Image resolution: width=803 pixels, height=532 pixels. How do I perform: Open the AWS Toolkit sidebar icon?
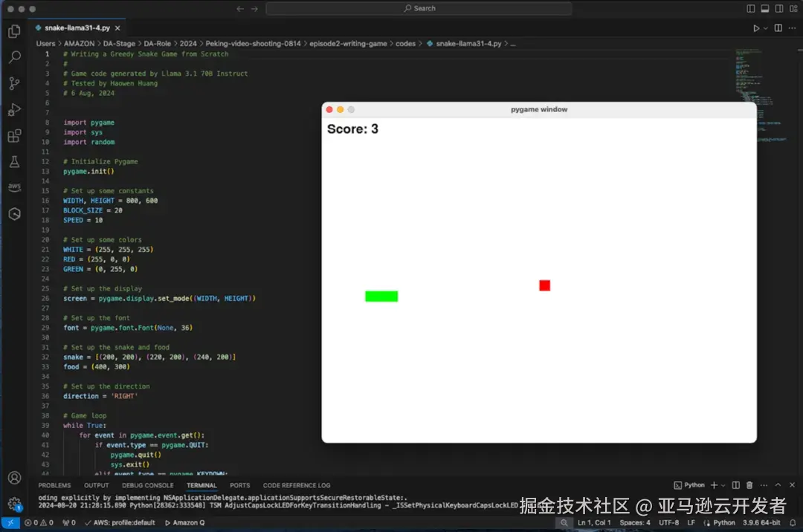tap(14, 187)
